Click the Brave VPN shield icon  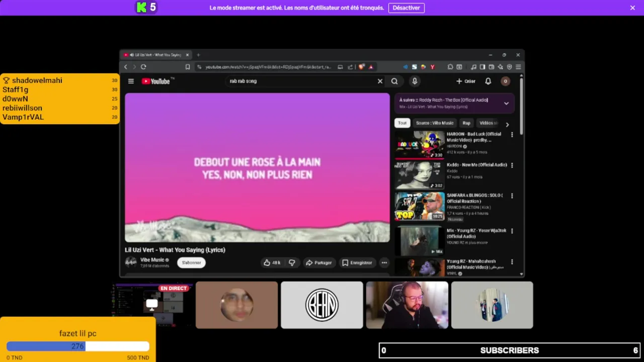(509, 67)
